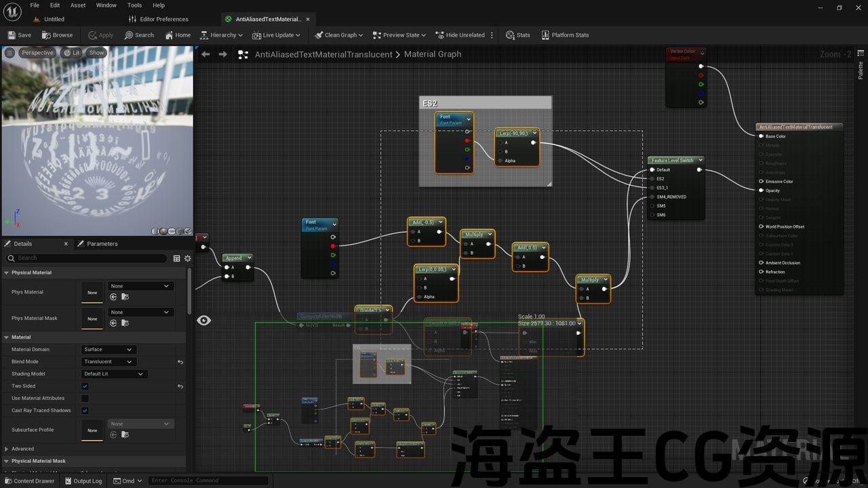Screen dimensions: 868x488
Task: Enable the Use Material Attributes checkbox
Action: tap(85, 399)
